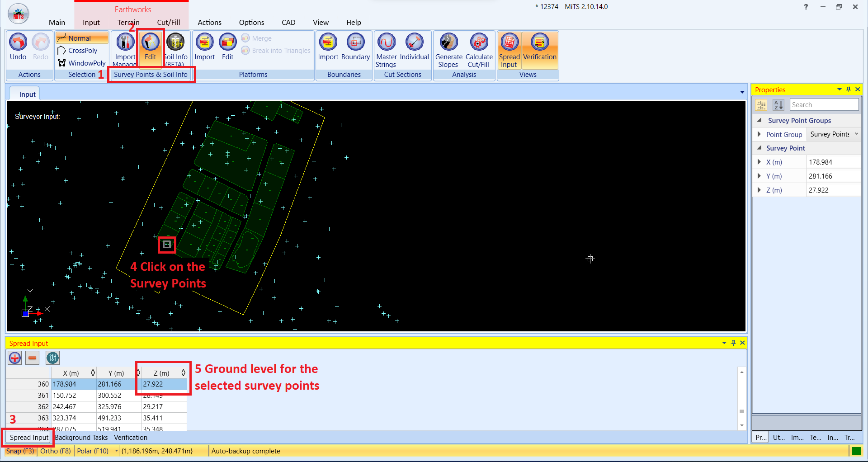Toggle Spread Input view
Image resolution: width=868 pixels, height=462 pixels.
(x=509, y=50)
